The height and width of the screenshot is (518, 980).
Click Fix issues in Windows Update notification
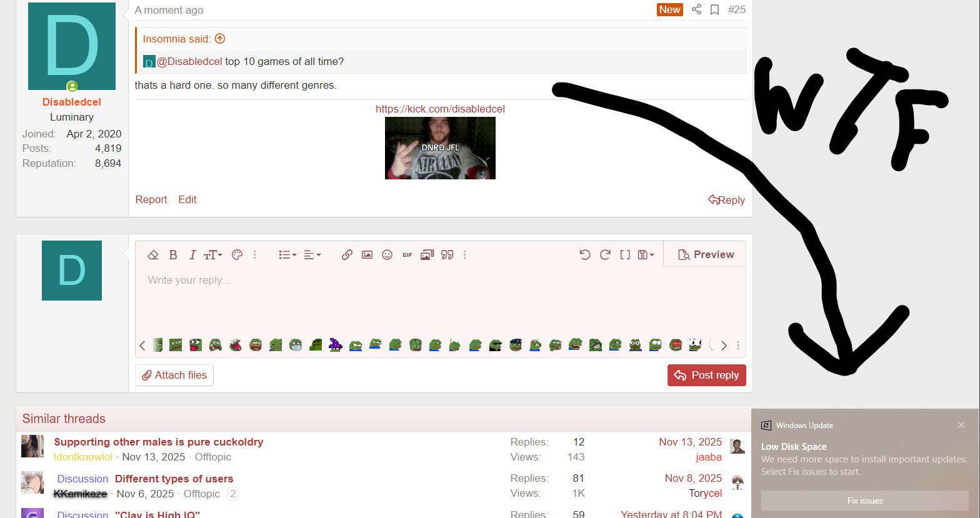click(x=865, y=501)
